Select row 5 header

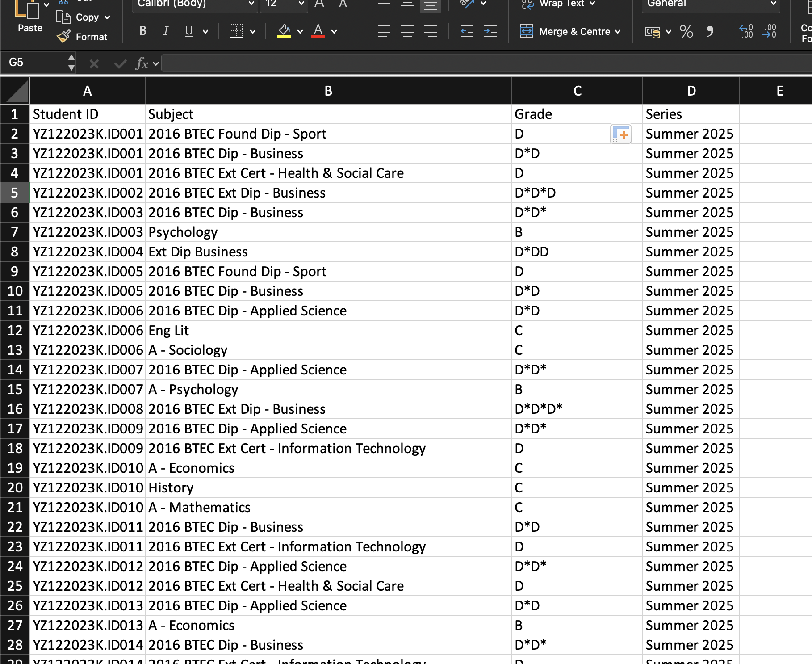coord(15,193)
